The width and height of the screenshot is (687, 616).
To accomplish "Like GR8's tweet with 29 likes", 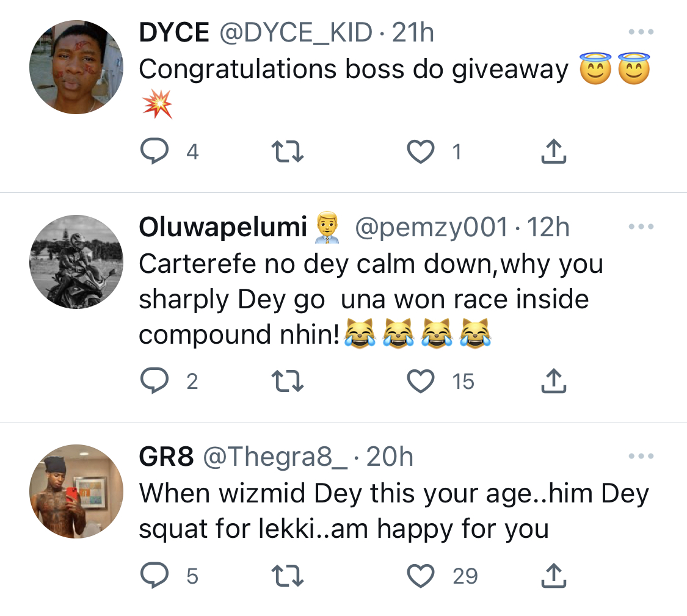I will 421,575.
